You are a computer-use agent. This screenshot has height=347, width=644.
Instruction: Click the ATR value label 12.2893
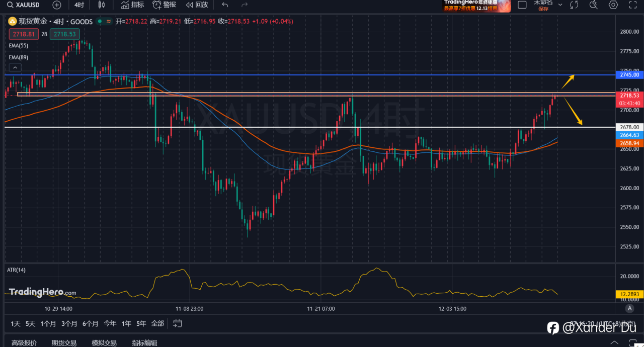[629, 294]
